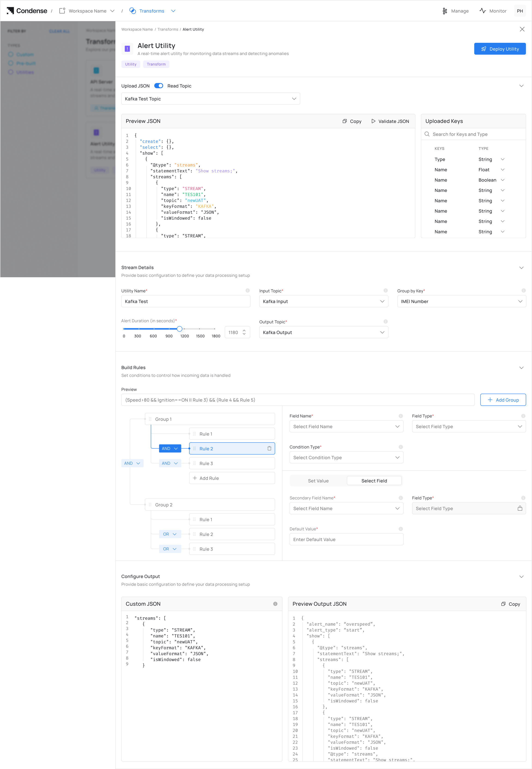The width and height of the screenshot is (532, 769).
Task: Delete Rule 2 using trash icon
Action: pos(269,449)
